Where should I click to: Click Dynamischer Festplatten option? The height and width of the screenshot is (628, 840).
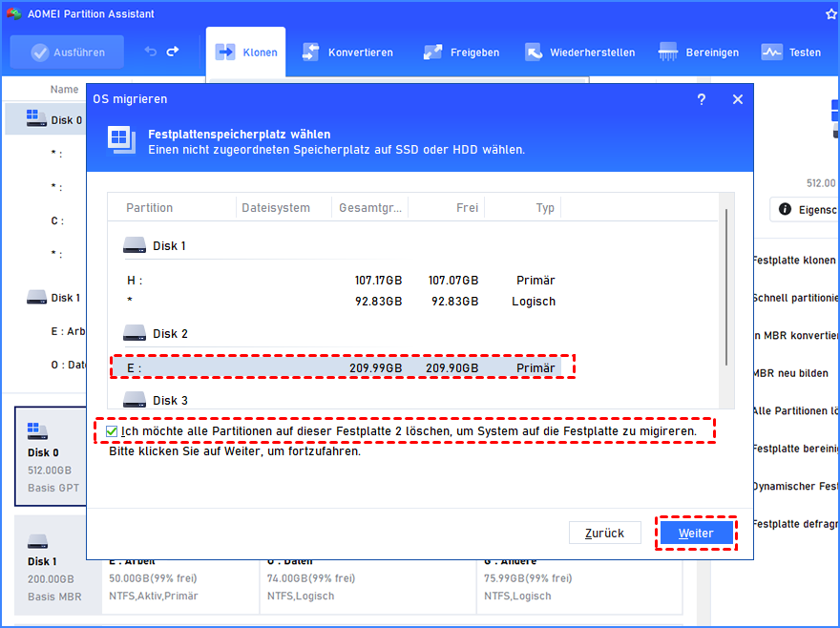click(795, 486)
